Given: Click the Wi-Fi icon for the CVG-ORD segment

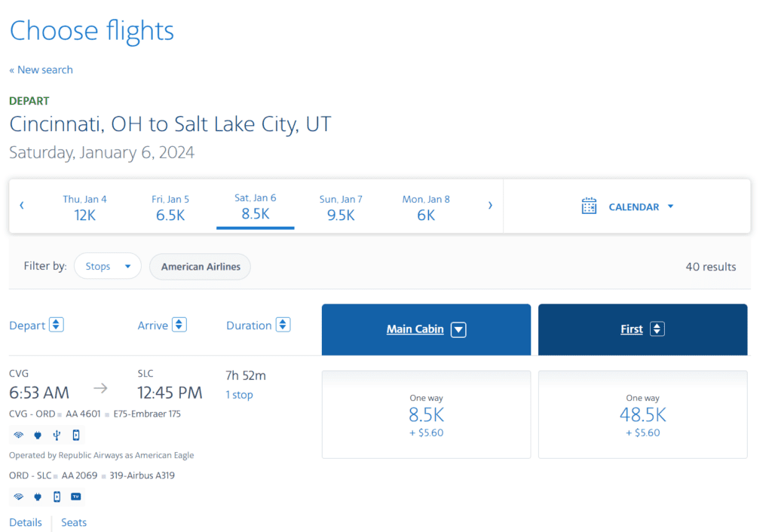Looking at the screenshot, I should click(18, 435).
